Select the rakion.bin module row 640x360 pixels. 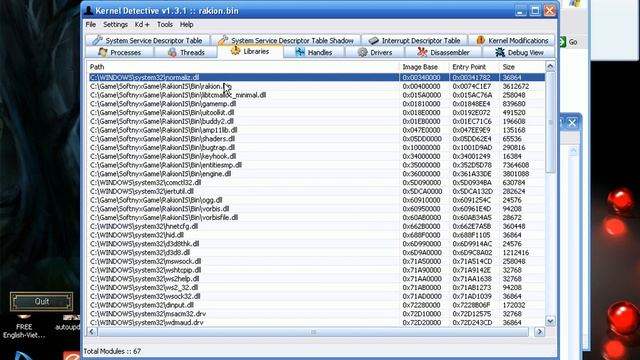[317, 86]
